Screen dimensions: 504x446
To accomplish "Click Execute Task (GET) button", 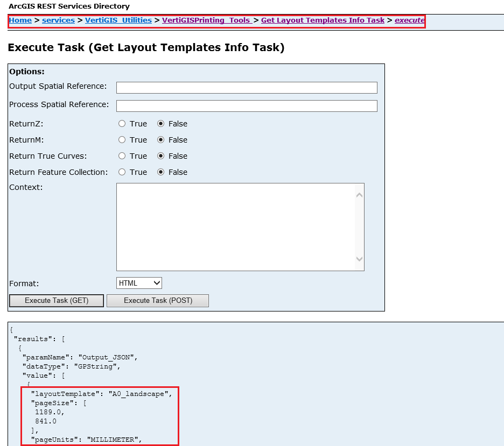I will coord(56,300).
